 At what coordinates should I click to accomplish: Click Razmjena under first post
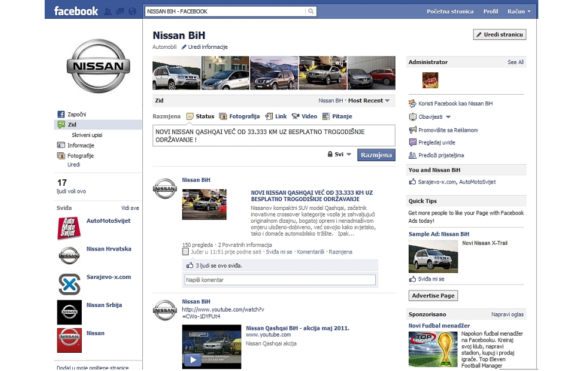340,252
